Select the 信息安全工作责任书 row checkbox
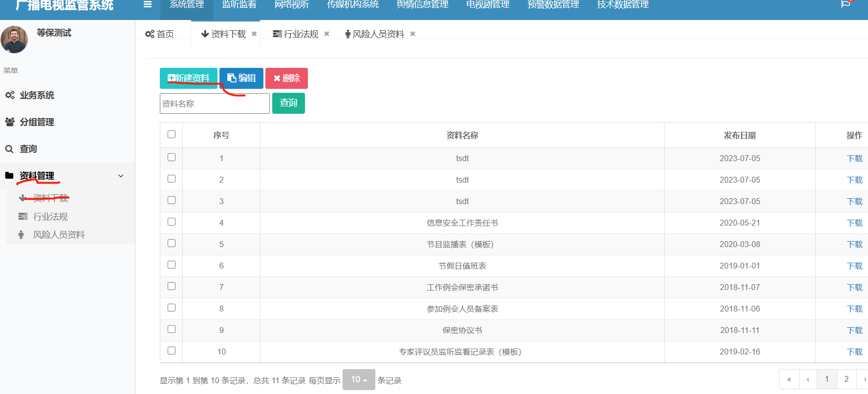The height and width of the screenshot is (394, 868). (172, 222)
